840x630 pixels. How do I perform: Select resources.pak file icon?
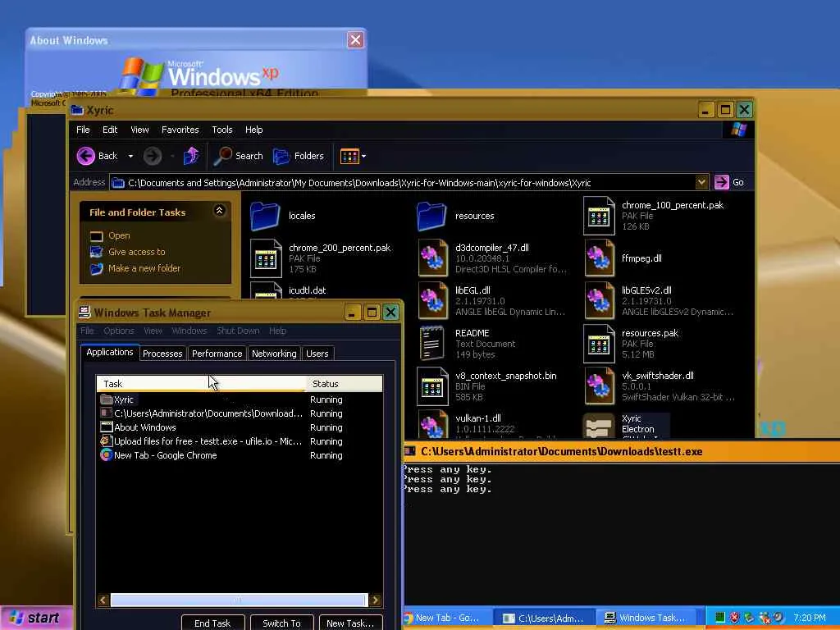point(599,344)
